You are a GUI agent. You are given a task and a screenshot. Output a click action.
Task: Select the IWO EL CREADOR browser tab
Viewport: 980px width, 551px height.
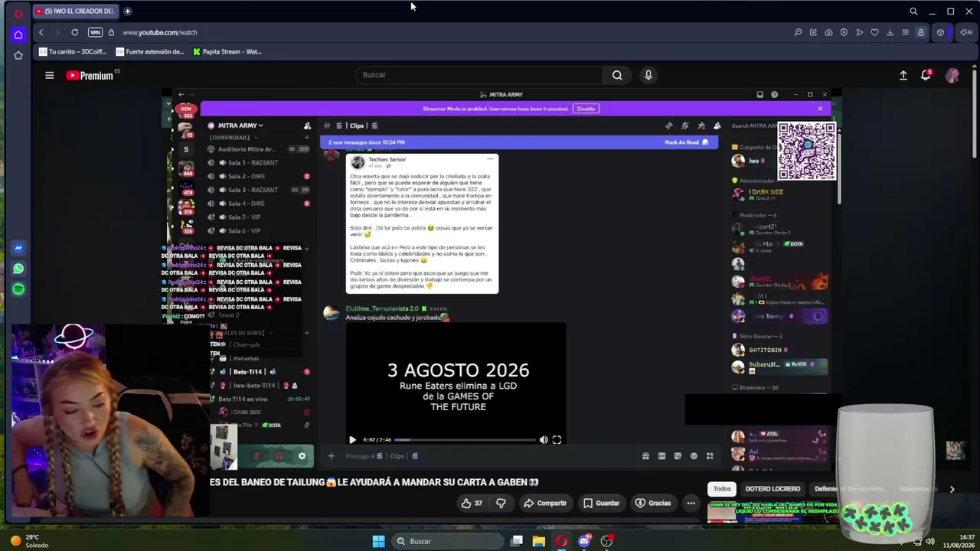pos(75,11)
